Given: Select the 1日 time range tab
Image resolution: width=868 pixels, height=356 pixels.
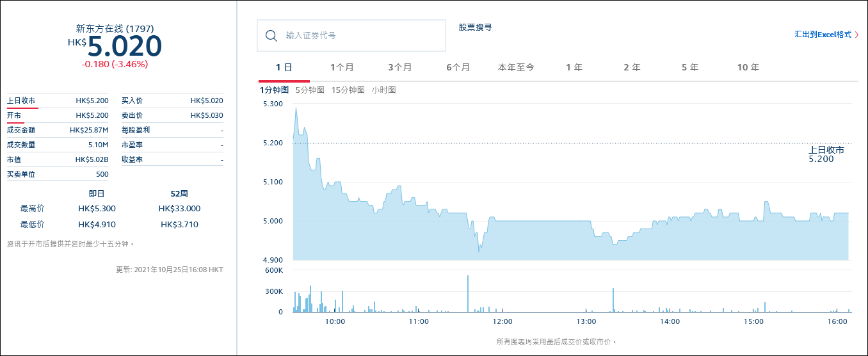Looking at the screenshot, I should coord(284,67).
